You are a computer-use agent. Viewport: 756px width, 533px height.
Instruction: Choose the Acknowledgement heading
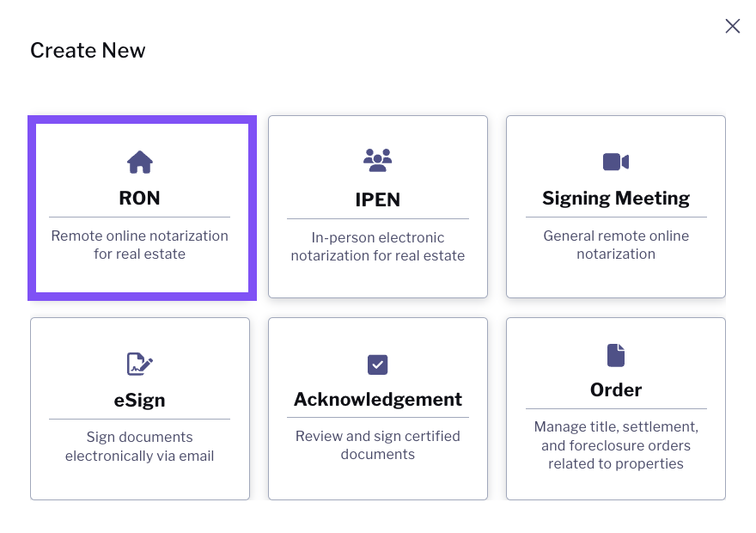[377, 400]
